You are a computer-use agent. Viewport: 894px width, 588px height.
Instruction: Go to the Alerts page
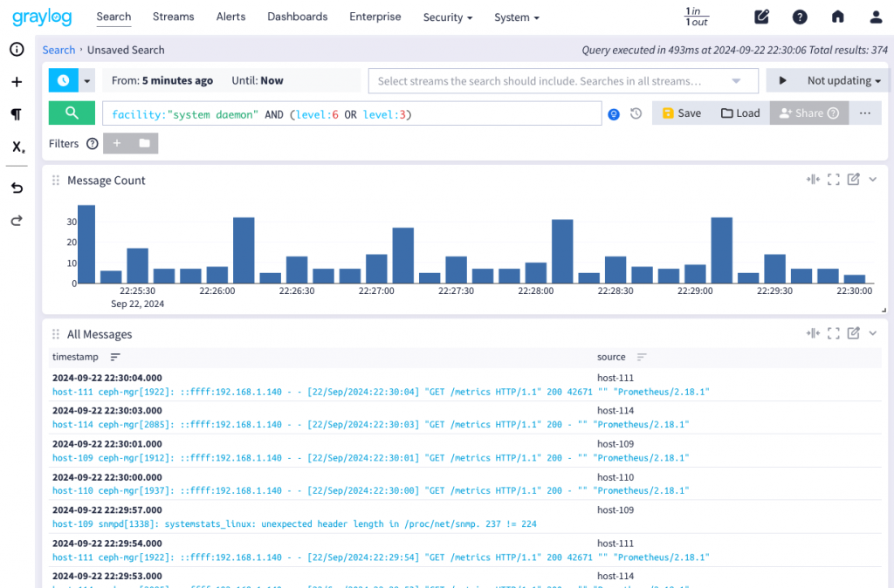230,17
